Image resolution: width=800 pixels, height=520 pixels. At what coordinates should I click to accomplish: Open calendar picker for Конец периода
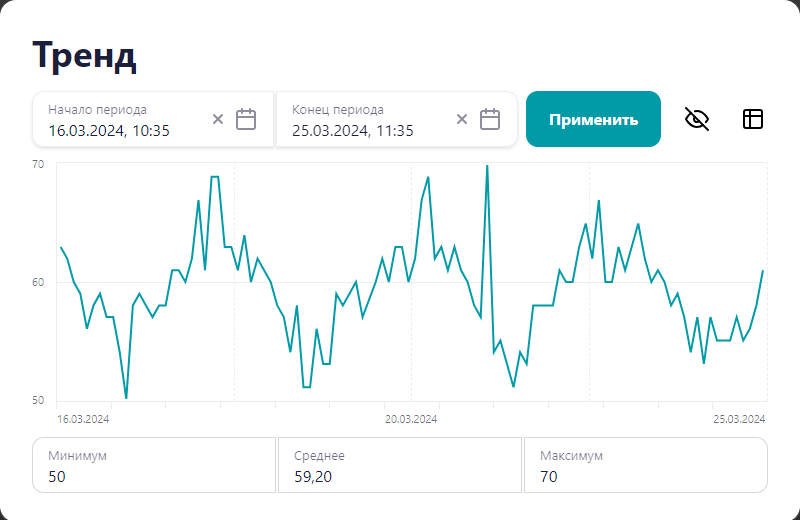click(x=490, y=119)
